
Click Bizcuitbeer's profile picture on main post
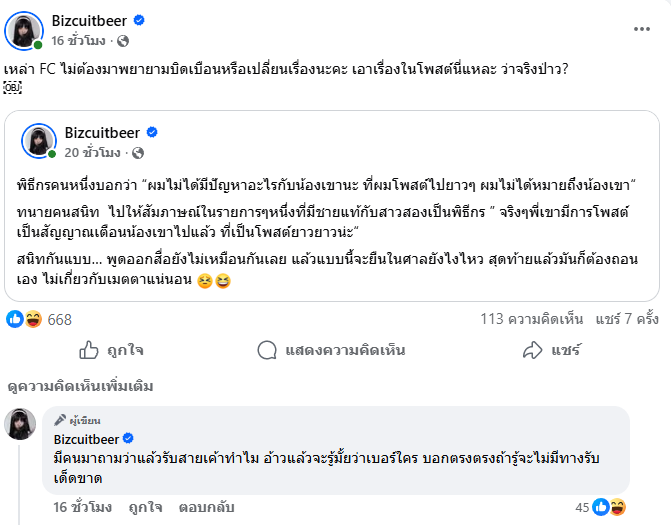(23, 31)
